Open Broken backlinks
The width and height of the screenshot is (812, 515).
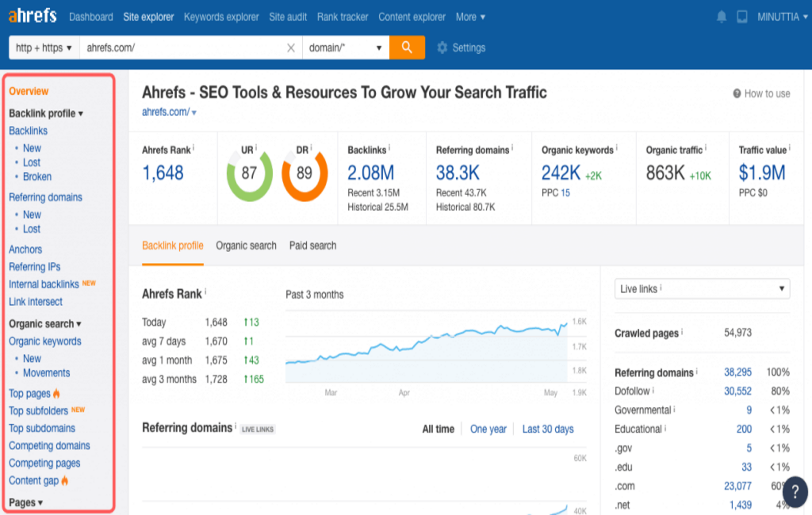tap(36, 177)
